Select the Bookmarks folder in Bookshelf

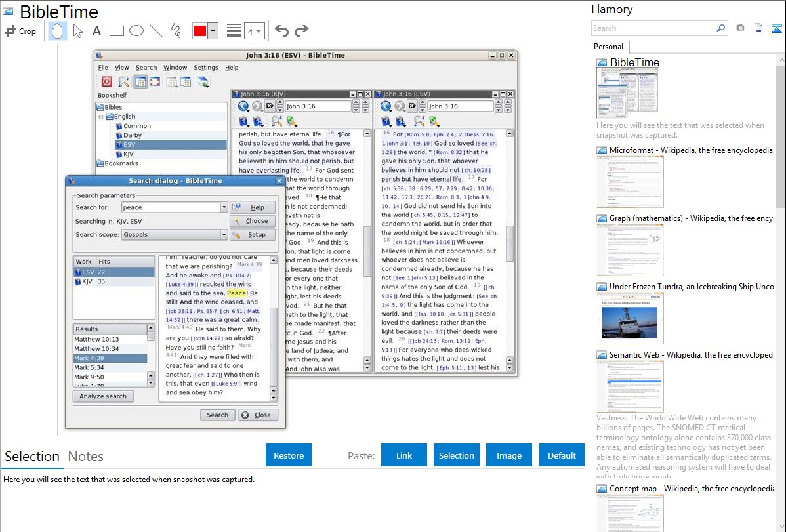tap(117, 163)
